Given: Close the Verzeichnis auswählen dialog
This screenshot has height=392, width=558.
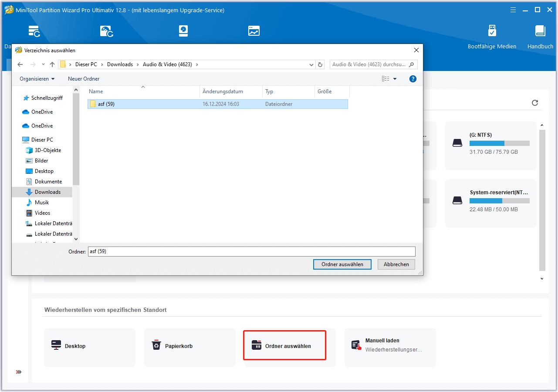Looking at the screenshot, I should [416, 51].
